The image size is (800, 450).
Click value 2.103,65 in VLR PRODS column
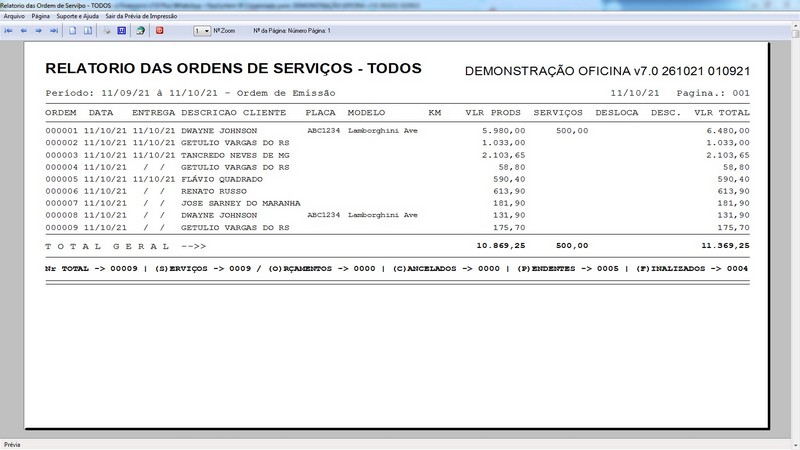[x=504, y=155]
